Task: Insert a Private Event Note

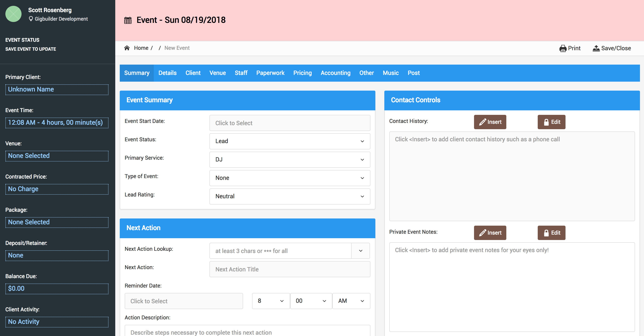Action: click(x=490, y=233)
